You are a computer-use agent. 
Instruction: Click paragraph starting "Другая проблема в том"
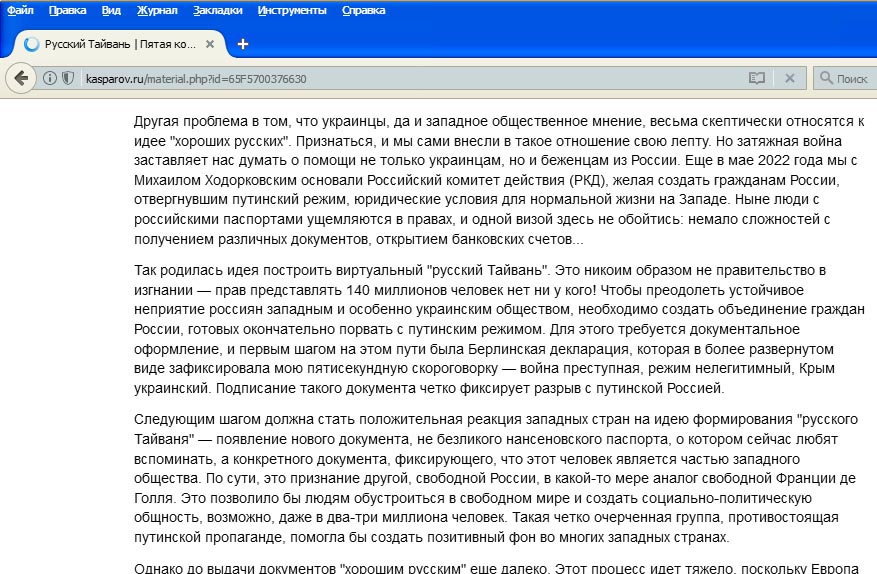point(499,180)
